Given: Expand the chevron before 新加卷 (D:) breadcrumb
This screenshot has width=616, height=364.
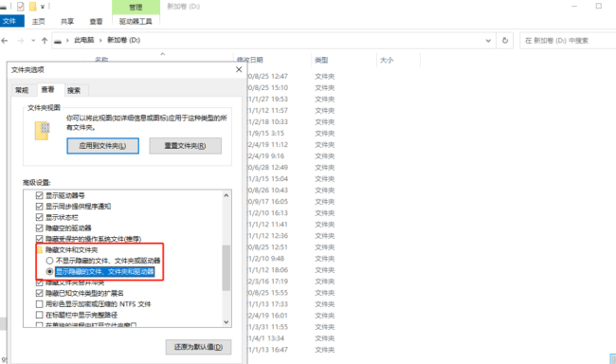Looking at the screenshot, I should (100, 41).
